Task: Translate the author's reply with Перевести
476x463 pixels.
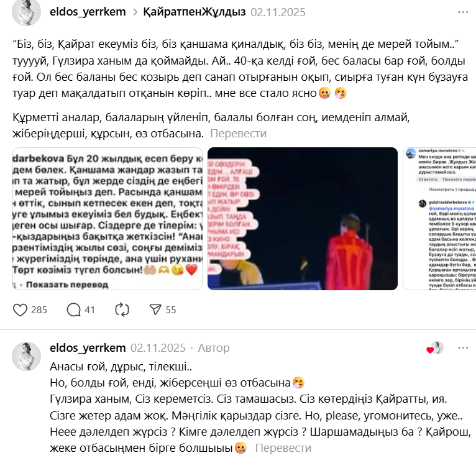Action: click(283, 448)
